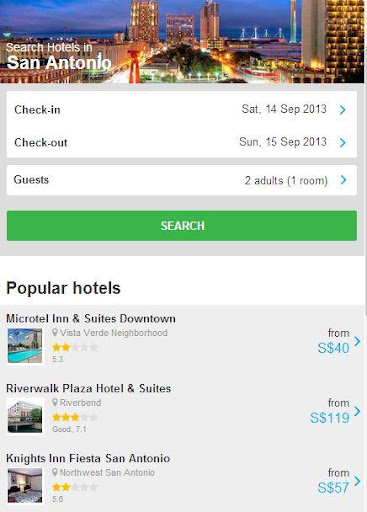Tap the Riverbend location pin icon
Viewport: 367px width, 512px height.
pos(55,403)
